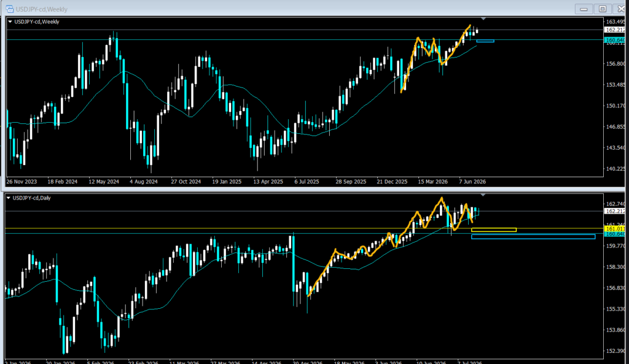Click the USDJPY-cd,Weekly title bar text

click(42, 9)
